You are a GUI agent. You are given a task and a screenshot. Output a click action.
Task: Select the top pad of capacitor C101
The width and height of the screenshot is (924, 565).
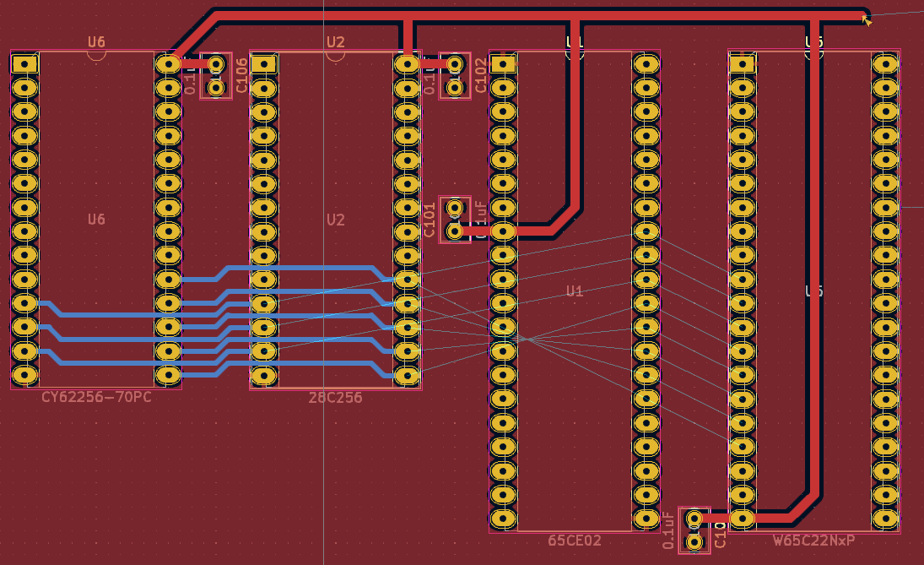point(455,208)
